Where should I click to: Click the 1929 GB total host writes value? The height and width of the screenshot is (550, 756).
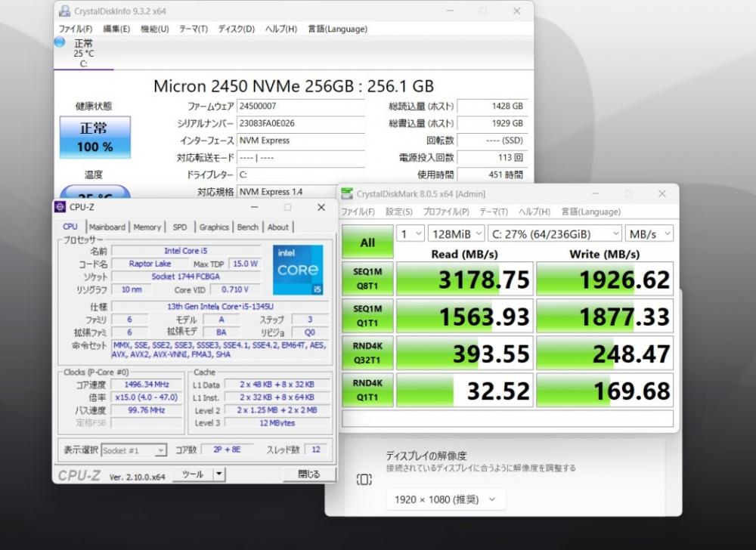[x=492, y=123]
